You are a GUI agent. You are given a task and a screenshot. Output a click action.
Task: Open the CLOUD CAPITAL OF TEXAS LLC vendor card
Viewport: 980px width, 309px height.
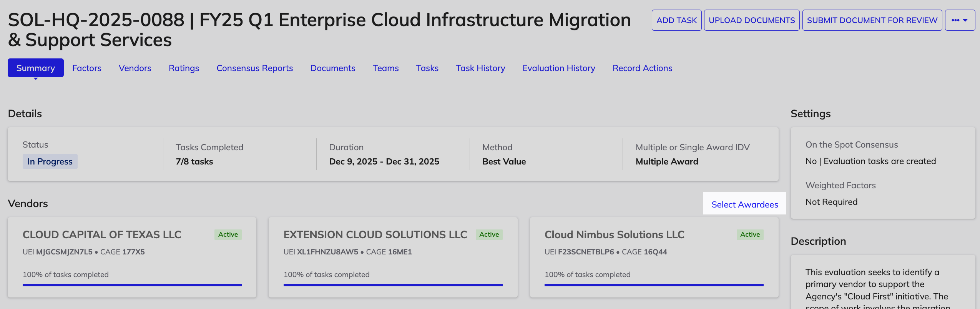pyautogui.click(x=132, y=257)
